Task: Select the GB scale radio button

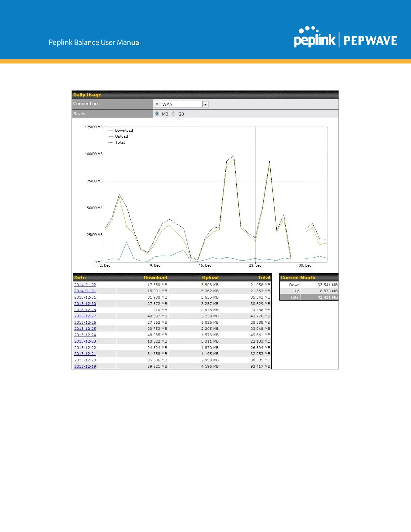Action: point(173,114)
